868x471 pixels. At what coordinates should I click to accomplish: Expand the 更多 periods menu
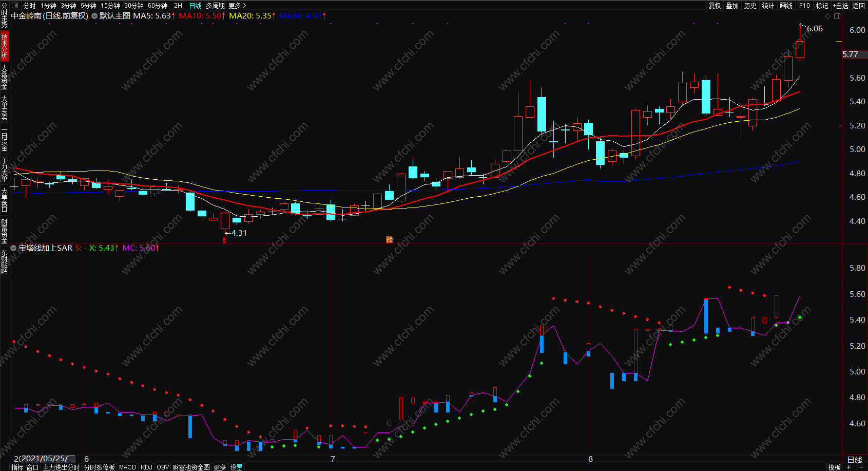[237, 6]
